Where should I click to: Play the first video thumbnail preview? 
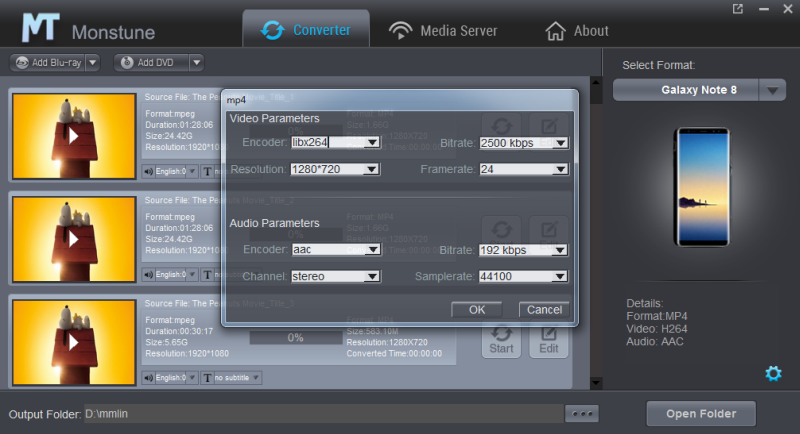tap(73, 133)
